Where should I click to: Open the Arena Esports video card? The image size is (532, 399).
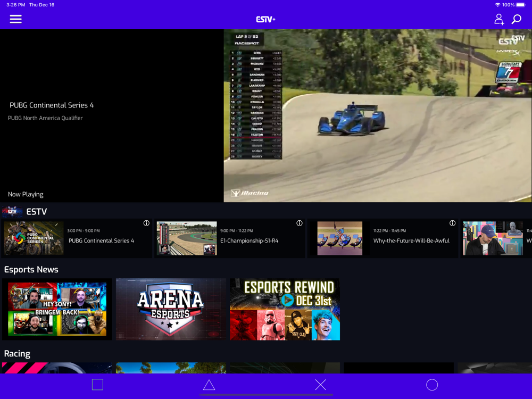click(x=171, y=309)
